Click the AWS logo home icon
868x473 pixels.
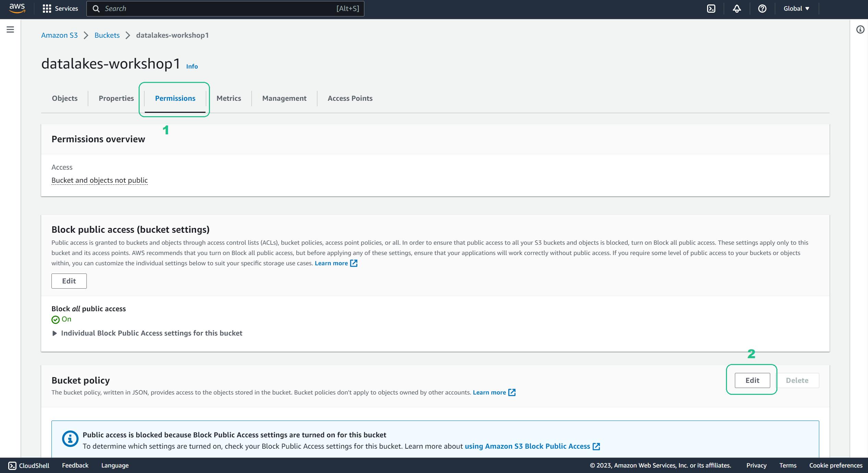coord(15,8)
